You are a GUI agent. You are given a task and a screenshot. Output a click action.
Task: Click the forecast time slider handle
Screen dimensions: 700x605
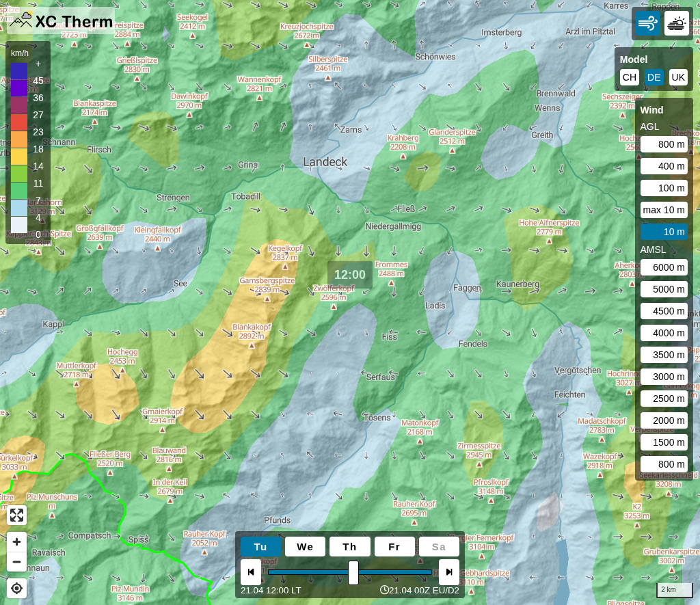tap(353, 572)
